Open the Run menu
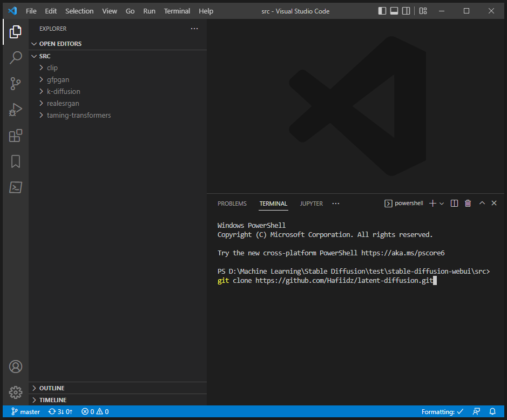The height and width of the screenshot is (420, 507). pyautogui.click(x=149, y=11)
